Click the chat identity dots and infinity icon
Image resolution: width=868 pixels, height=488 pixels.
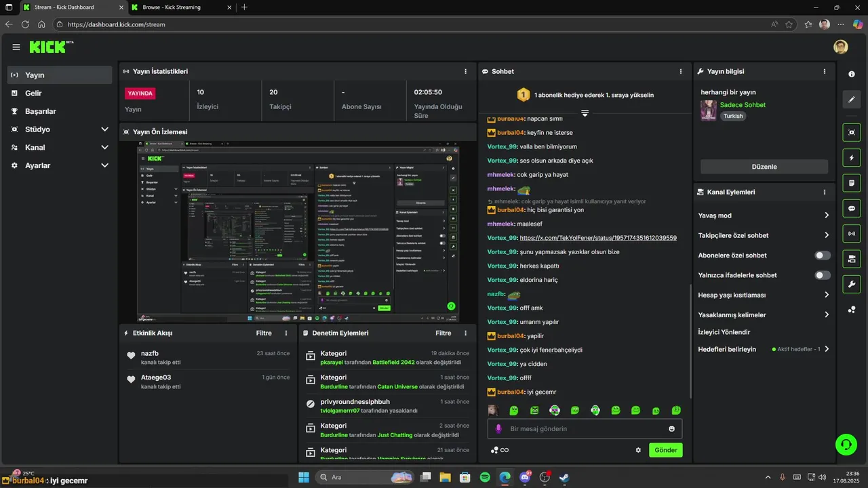point(500,450)
